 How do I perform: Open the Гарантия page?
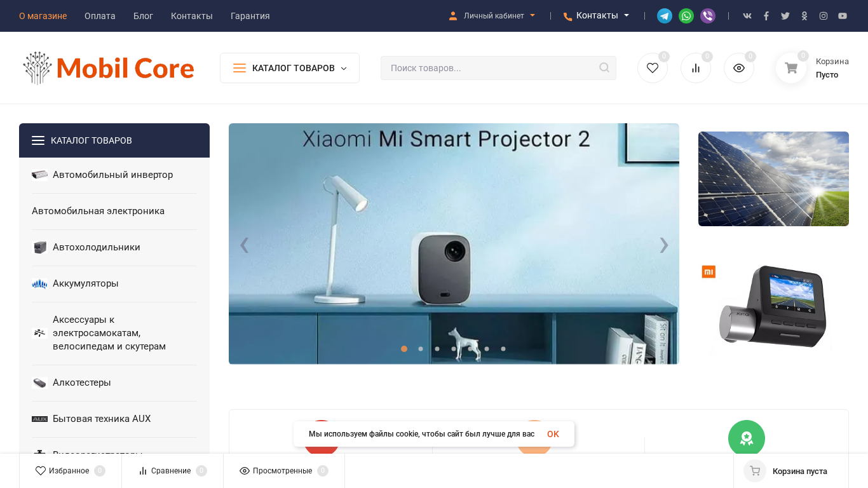pyautogui.click(x=250, y=16)
